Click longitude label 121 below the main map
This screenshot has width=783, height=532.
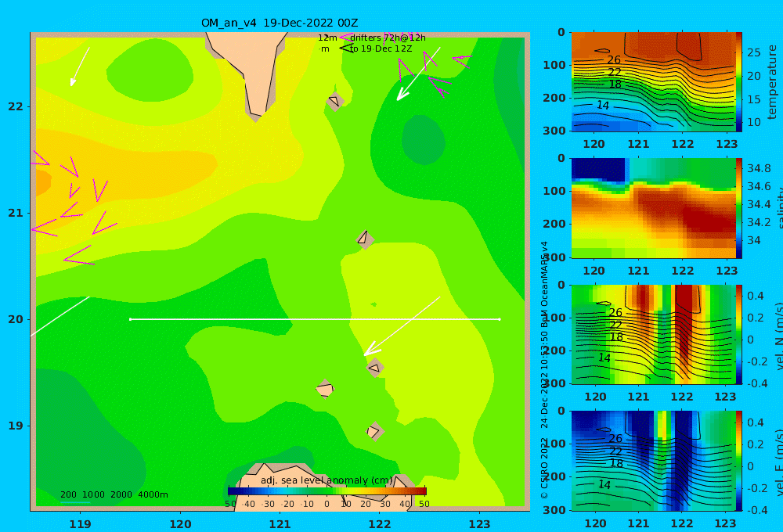coord(280,524)
